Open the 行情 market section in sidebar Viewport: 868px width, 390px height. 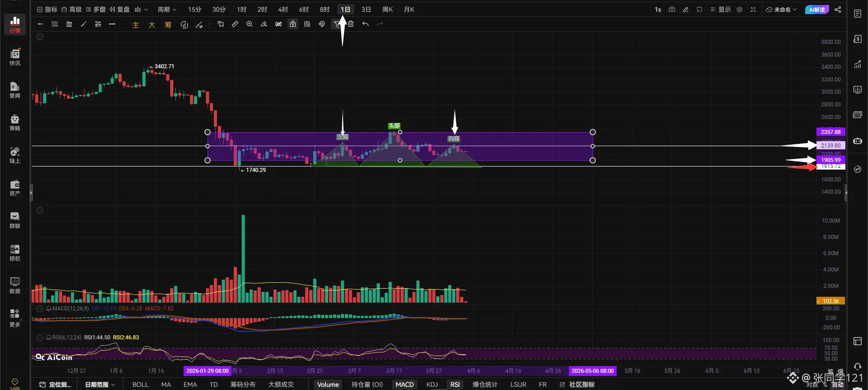pyautogui.click(x=15, y=24)
